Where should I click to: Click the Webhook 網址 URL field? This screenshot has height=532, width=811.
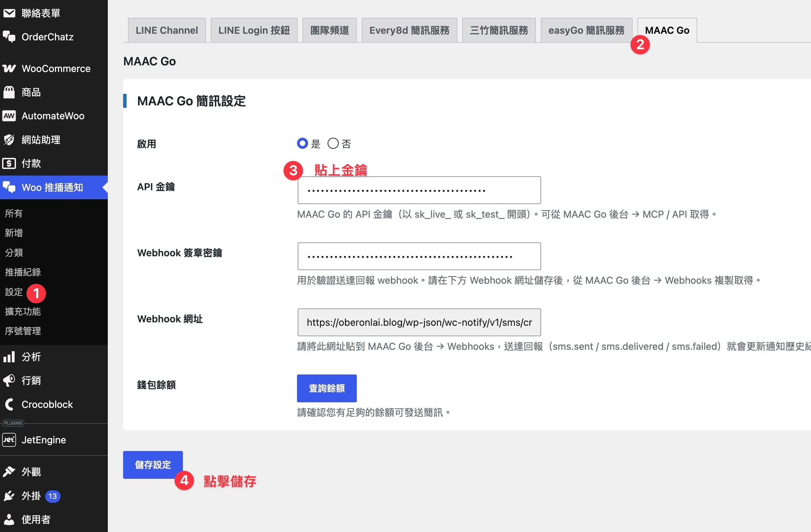coord(419,322)
